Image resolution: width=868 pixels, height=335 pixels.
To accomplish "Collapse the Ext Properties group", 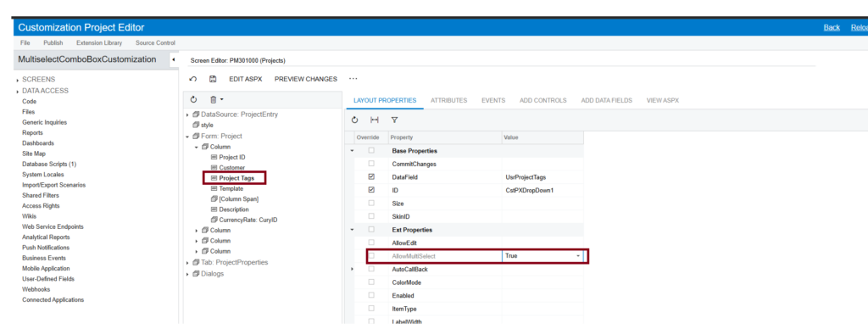I will coord(352,229).
